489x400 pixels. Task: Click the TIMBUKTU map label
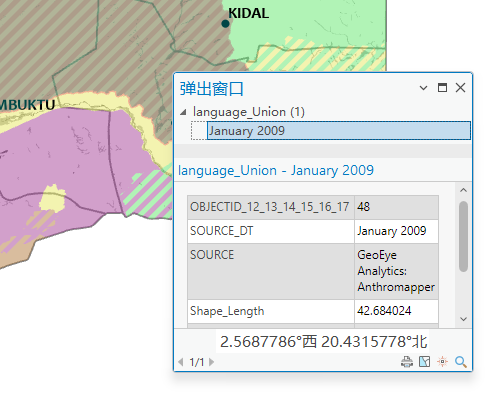pos(27,105)
